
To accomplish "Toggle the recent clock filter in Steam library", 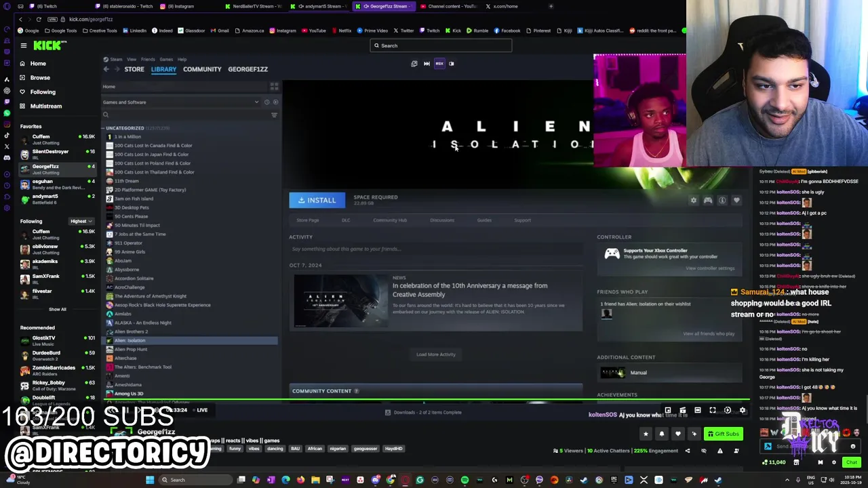I will pyautogui.click(x=267, y=102).
